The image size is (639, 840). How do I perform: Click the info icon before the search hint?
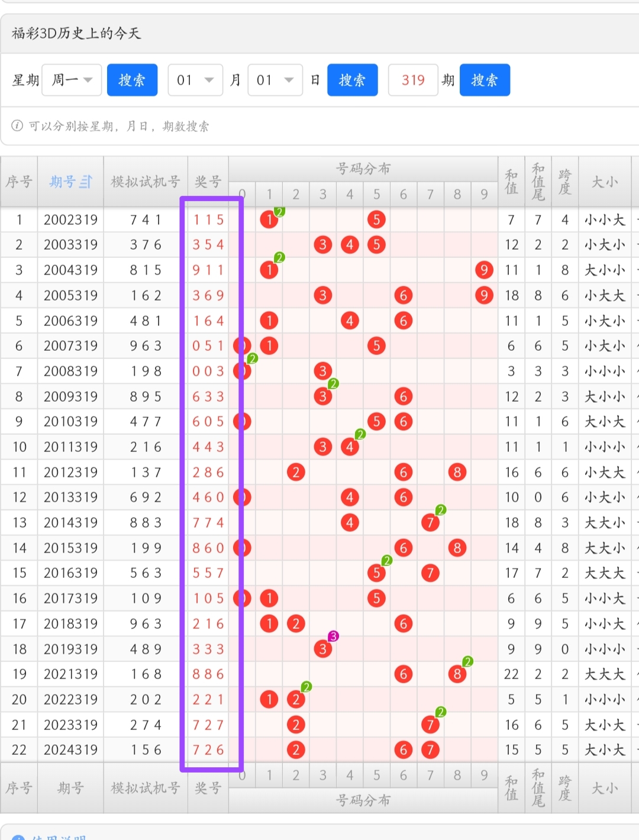(17, 125)
